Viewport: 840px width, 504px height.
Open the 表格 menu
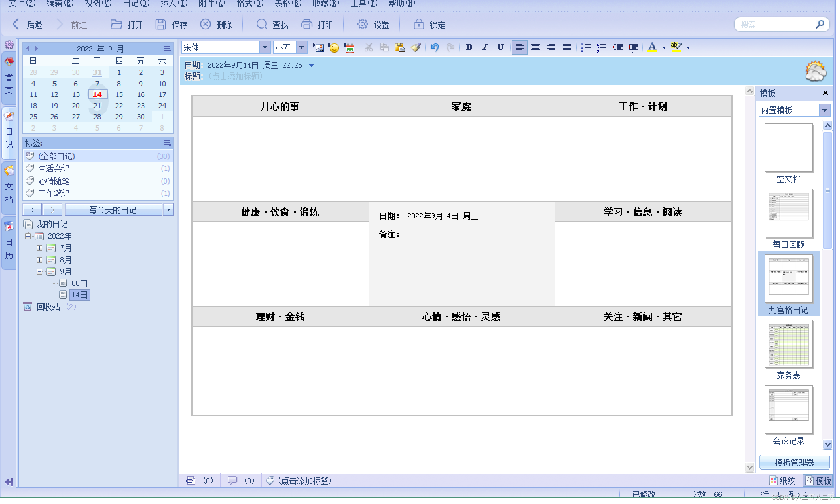pyautogui.click(x=287, y=4)
